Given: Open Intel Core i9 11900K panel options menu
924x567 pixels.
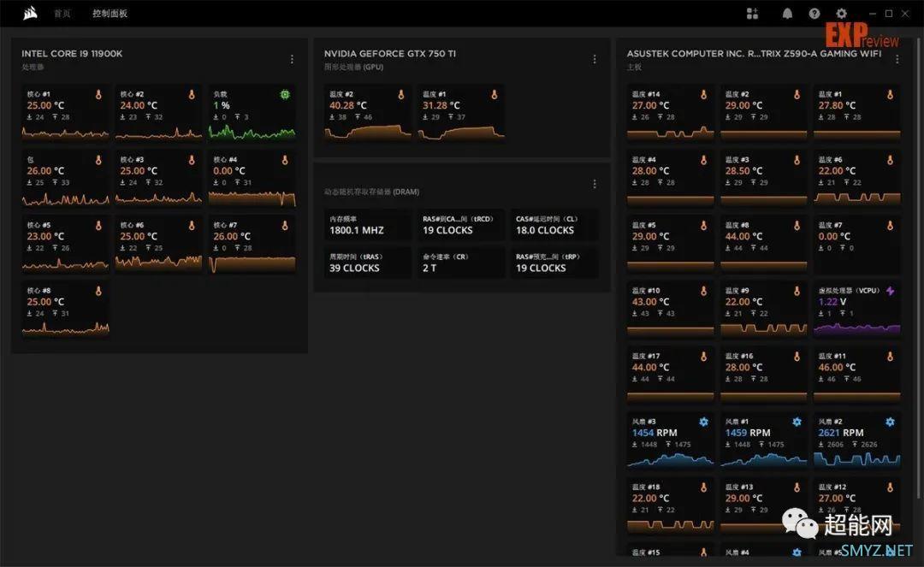Looking at the screenshot, I should [x=292, y=59].
